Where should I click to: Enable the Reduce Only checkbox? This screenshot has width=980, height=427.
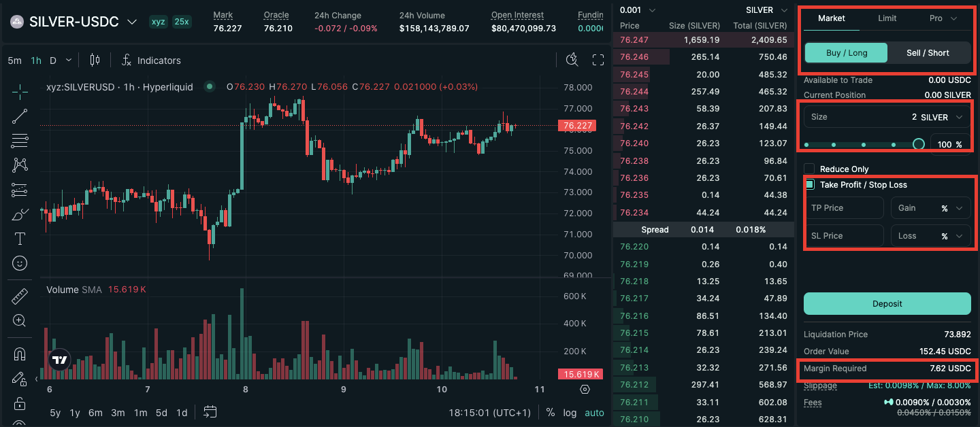(x=809, y=169)
